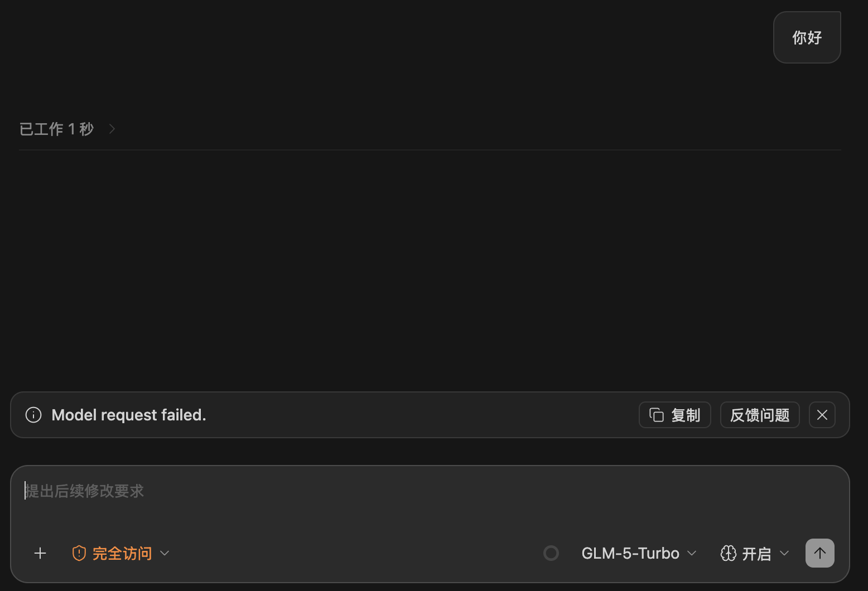Click the orange shield warning icon

click(79, 553)
